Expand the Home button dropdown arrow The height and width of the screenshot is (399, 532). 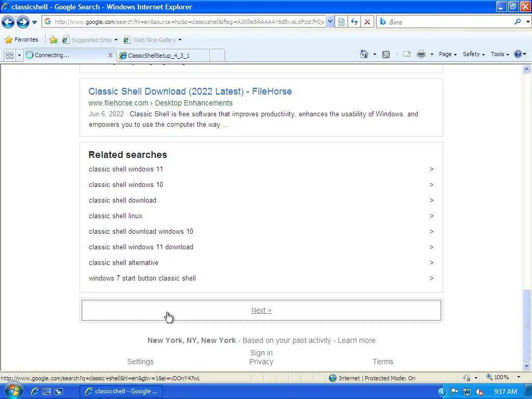375,54
